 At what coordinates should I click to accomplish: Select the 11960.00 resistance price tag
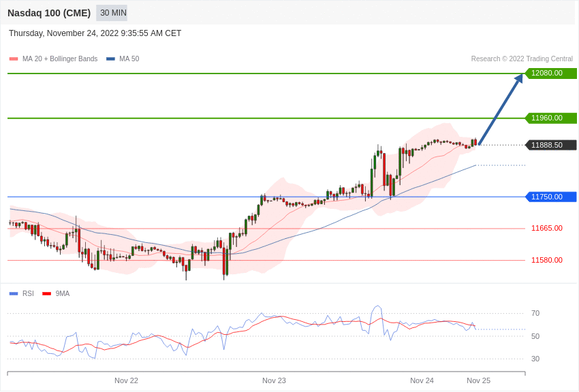(x=550, y=118)
